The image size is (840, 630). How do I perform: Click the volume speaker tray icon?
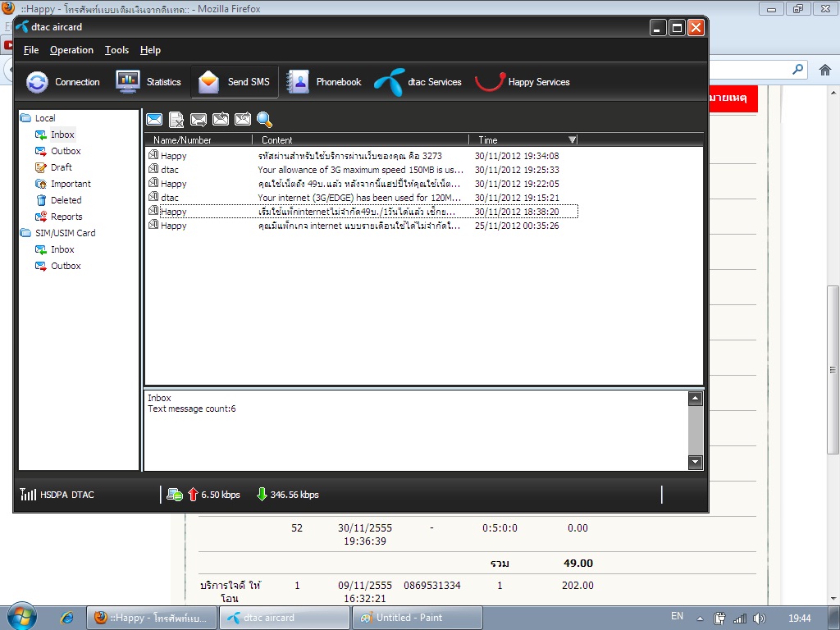click(x=759, y=619)
